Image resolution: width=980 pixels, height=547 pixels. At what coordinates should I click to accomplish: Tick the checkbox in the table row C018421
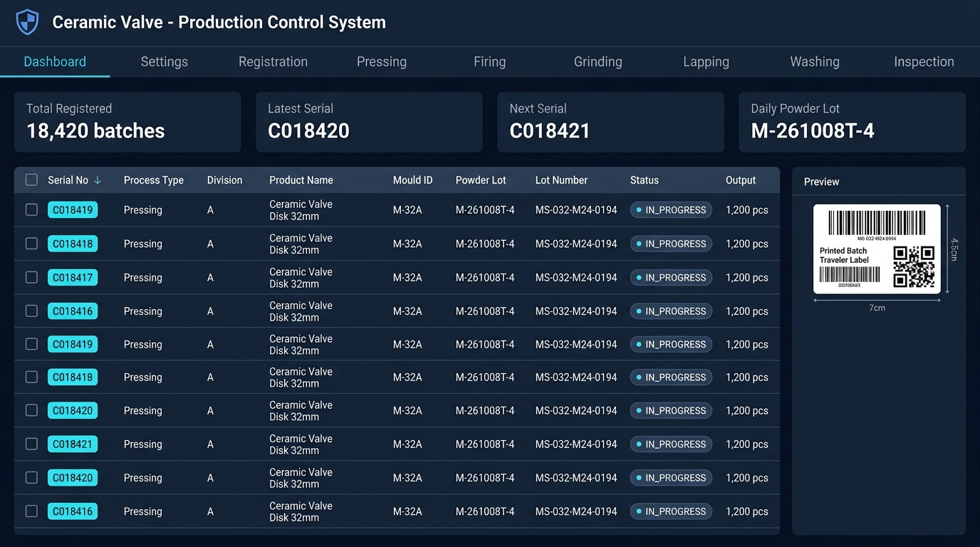[31, 444]
